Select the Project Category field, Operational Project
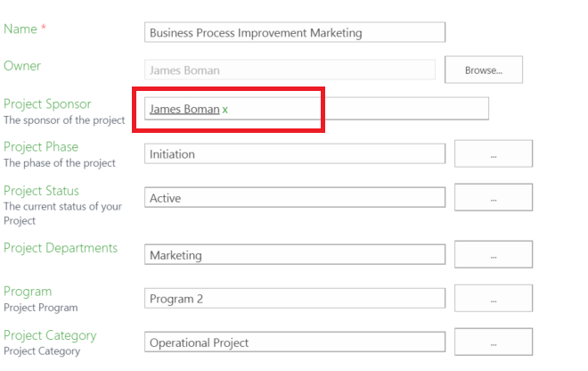 click(x=294, y=342)
